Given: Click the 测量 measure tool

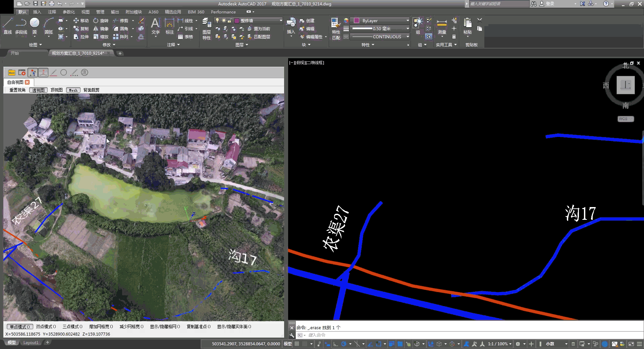Looking at the screenshot, I should point(442,26).
